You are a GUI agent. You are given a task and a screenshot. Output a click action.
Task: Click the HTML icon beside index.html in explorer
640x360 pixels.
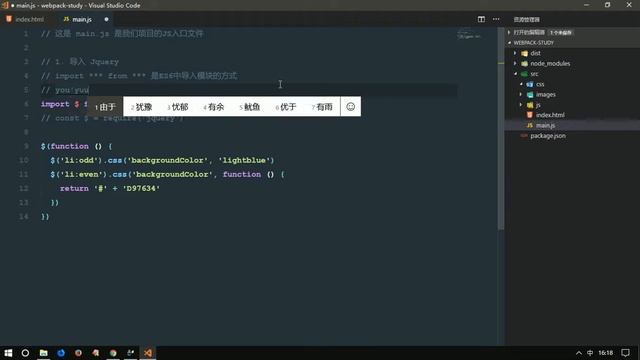coord(530,115)
